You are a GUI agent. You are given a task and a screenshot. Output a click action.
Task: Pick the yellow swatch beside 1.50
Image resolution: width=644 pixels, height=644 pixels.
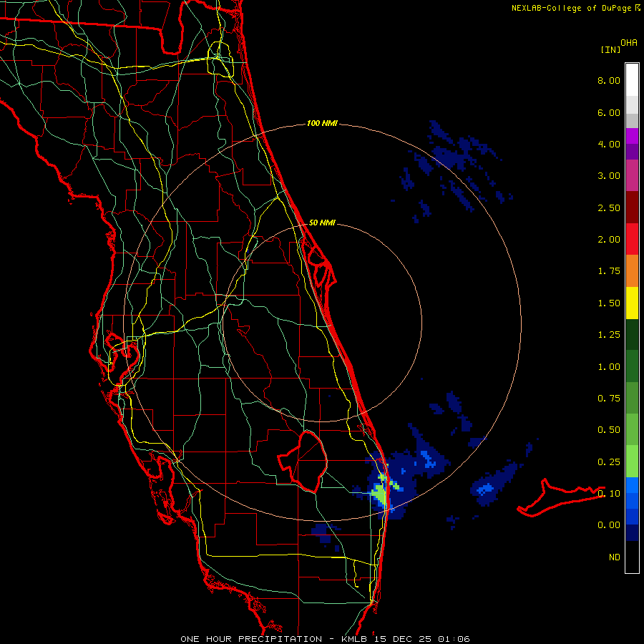click(632, 303)
